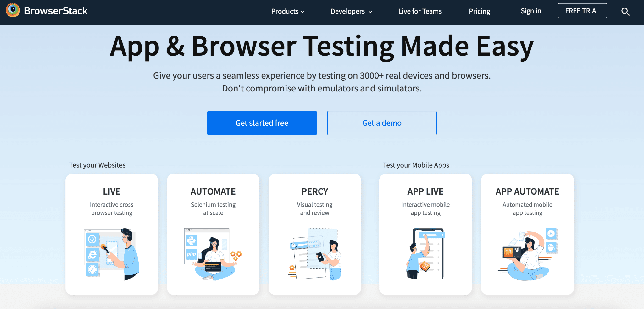Click 'Interactive mobile app testing' description
This screenshot has width=644, height=309.
tap(425, 209)
